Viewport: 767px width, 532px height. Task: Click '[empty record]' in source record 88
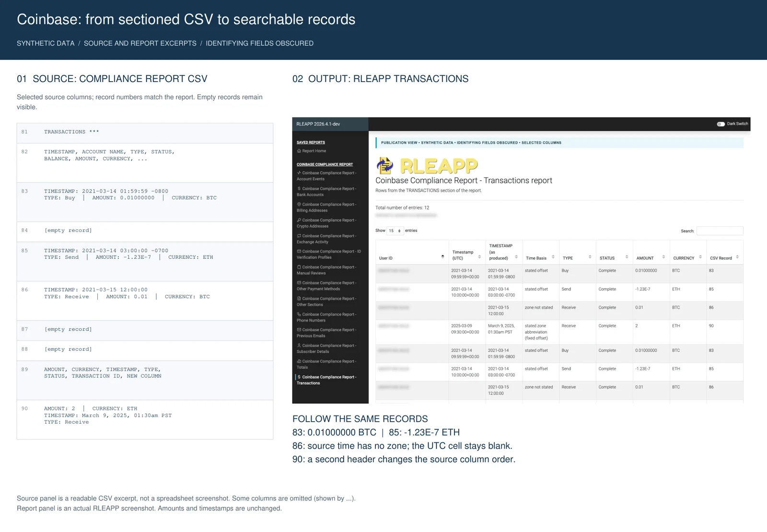pyautogui.click(x=68, y=349)
